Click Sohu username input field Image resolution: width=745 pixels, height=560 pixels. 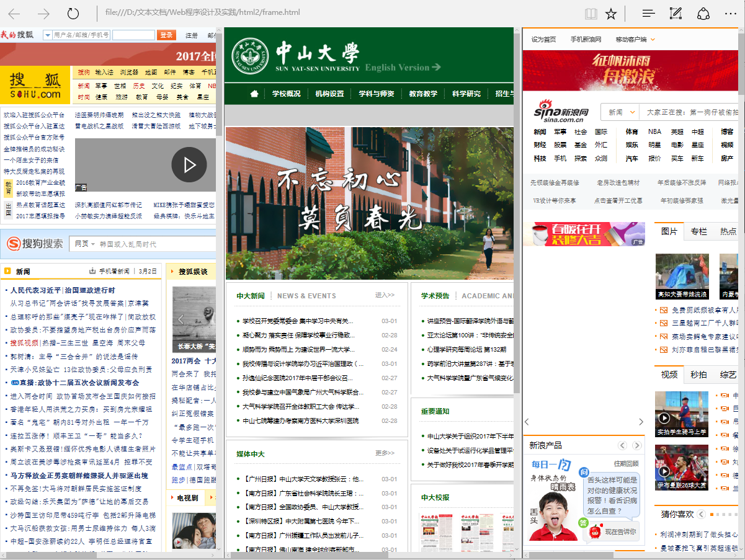pyautogui.click(x=81, y=35)
